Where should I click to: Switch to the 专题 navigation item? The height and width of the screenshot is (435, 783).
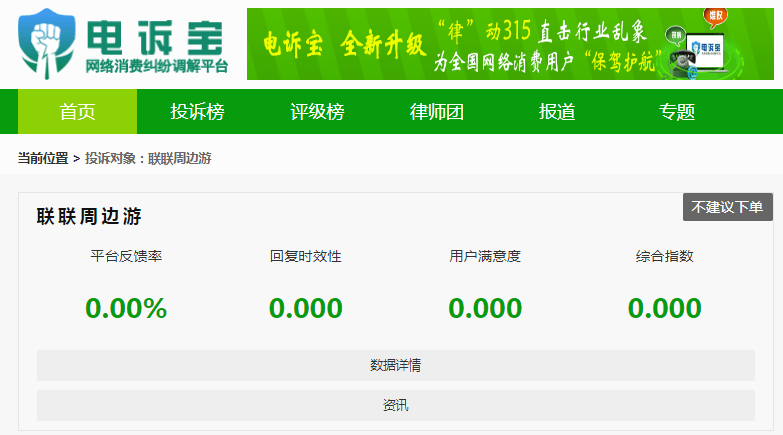tap(677, 111)
